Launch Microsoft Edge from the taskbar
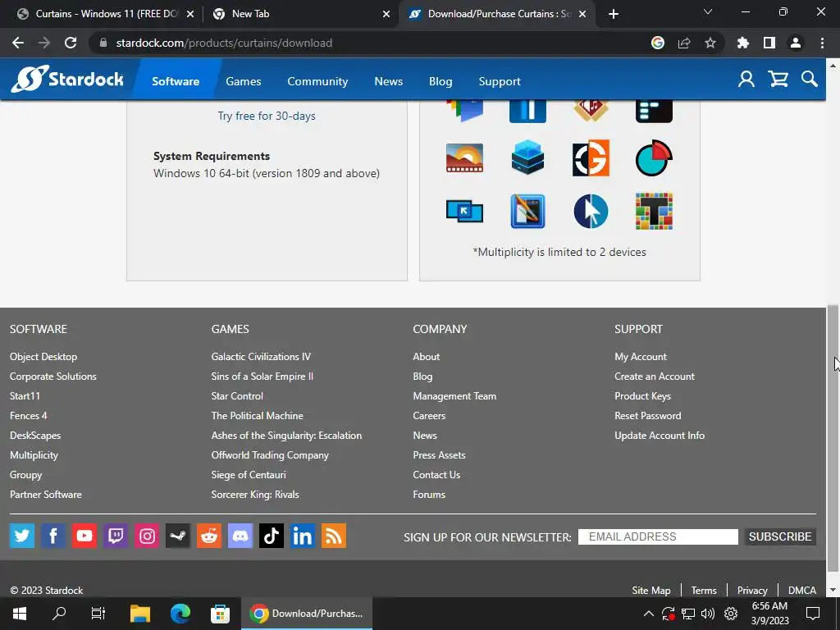This screenshot has width=840, height=630. pos(180,614)
